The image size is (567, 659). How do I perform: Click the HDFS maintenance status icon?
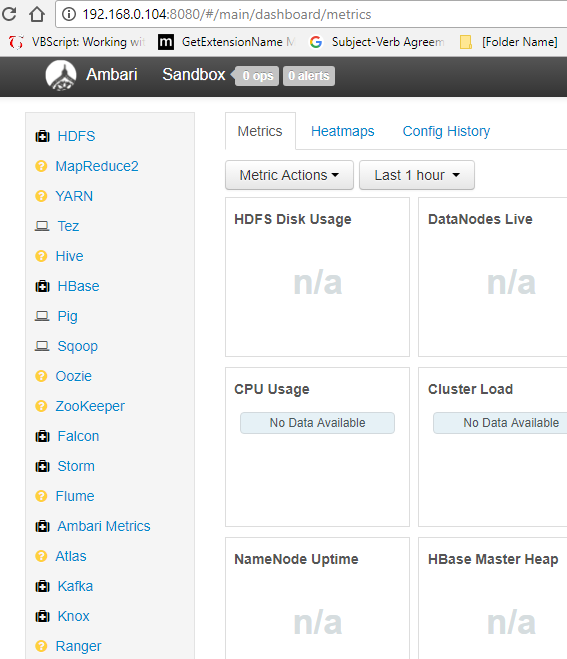pyautogui.click(x=42, y=136)
